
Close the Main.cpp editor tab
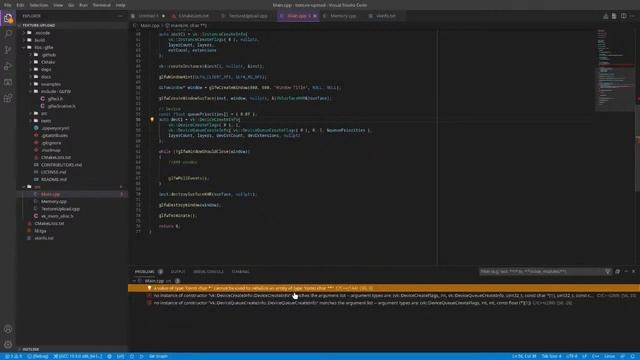coord(315,16)
